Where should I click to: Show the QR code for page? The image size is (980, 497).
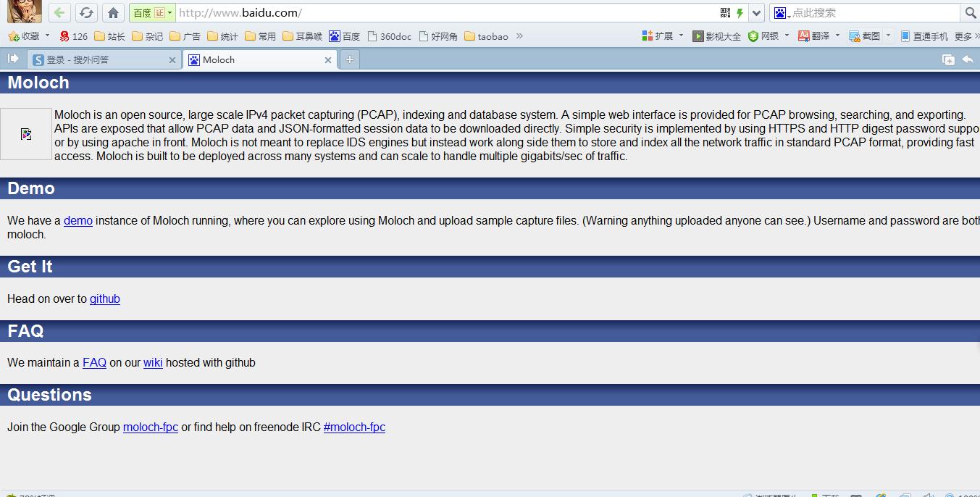pos(725,13)
